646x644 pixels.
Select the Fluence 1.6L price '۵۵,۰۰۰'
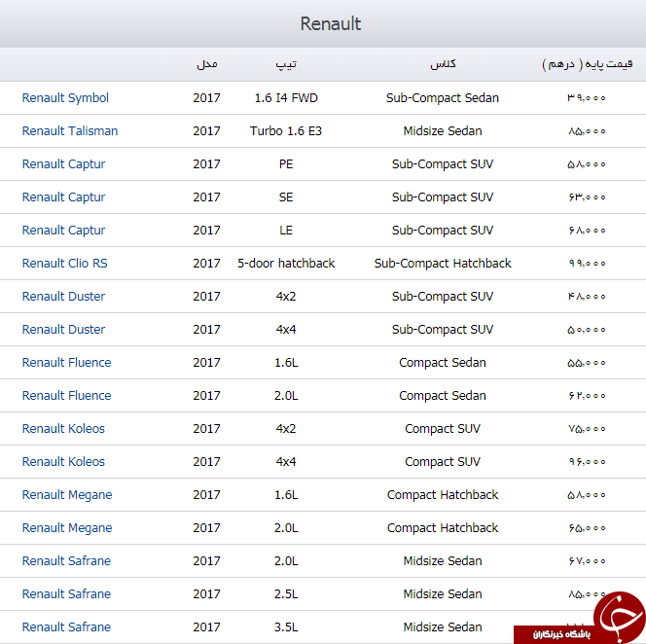coord(587,363)
